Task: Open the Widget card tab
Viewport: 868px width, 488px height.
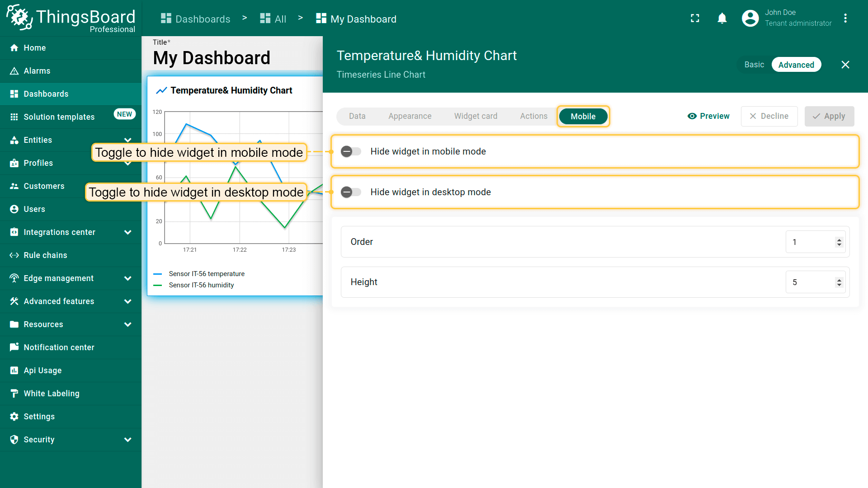Action: [476, 116]
